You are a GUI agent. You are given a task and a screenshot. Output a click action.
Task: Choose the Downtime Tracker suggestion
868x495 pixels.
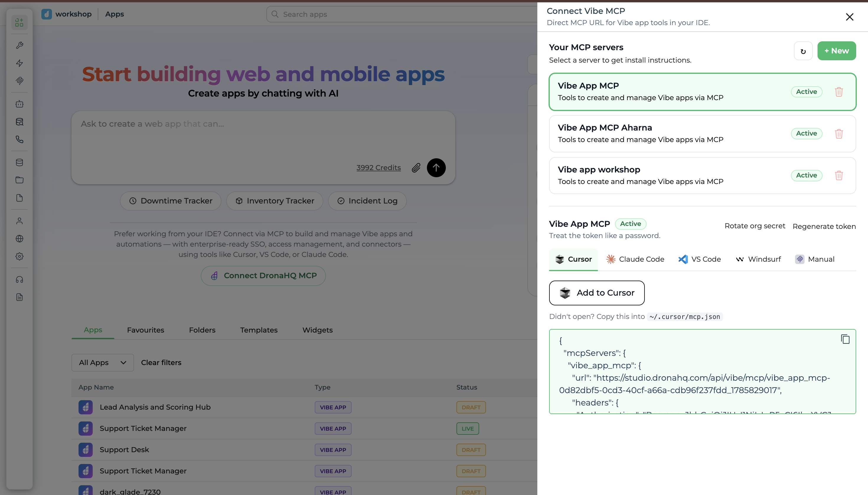(171, 201)
